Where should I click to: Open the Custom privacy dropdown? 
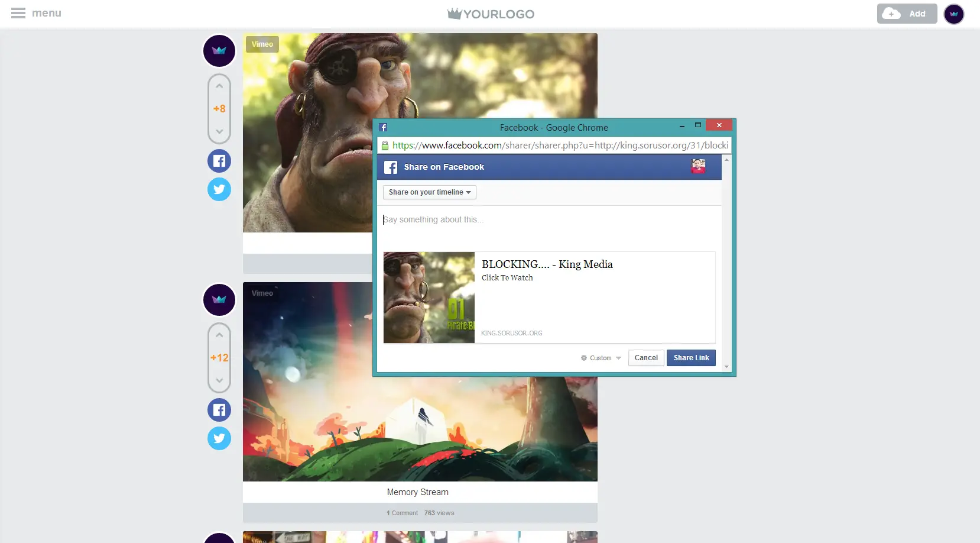coord(601,358)
